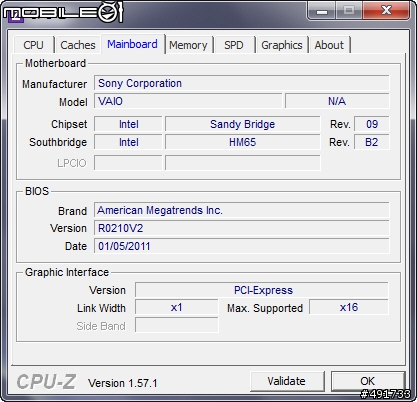Click the Side Band label

[x=101, y=326]
